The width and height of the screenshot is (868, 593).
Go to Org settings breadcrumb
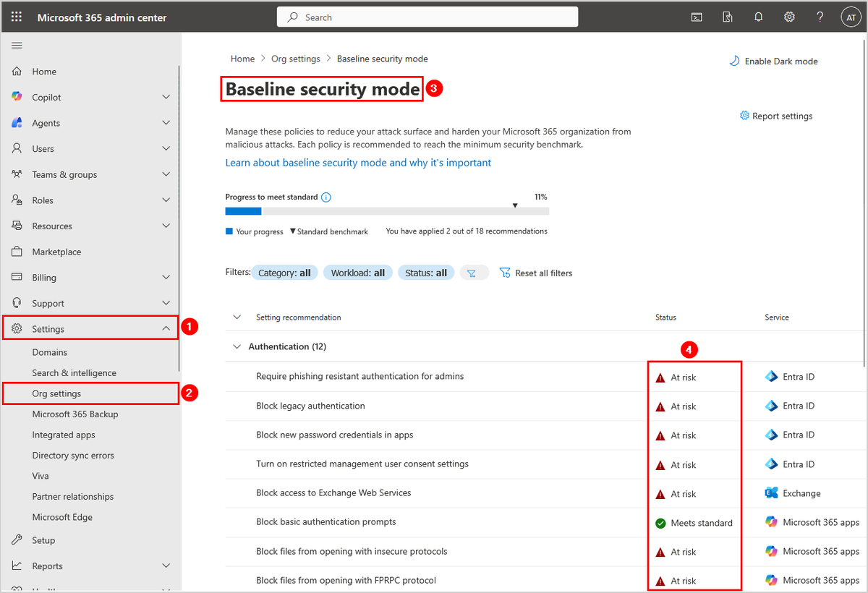click(x=296, y=59)
